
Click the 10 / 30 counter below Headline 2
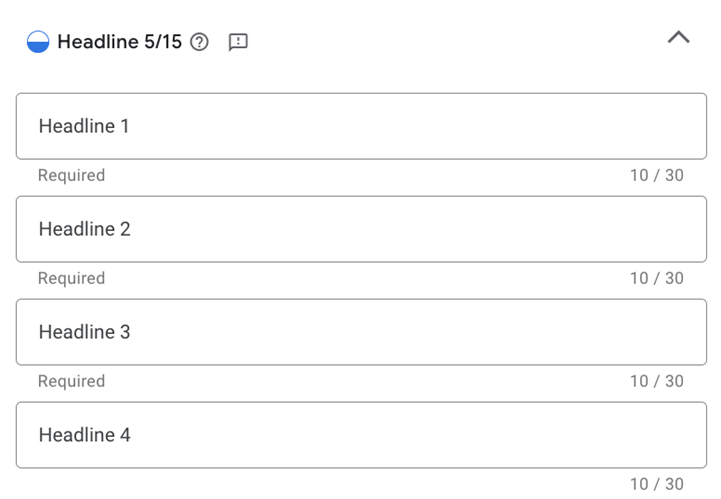click(656, 278)
